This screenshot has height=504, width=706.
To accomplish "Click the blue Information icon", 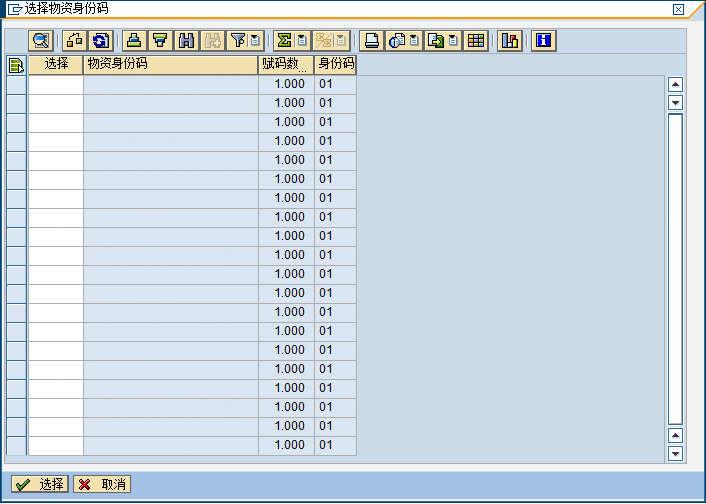I will [543, 41].
